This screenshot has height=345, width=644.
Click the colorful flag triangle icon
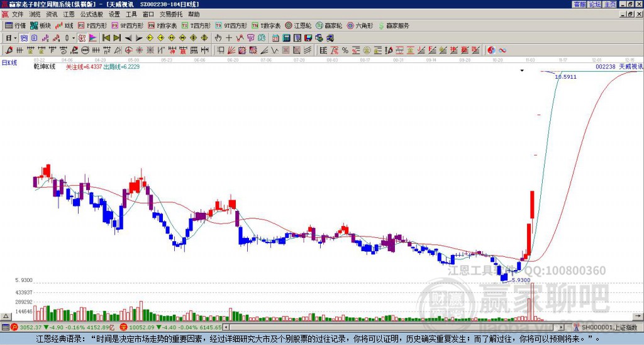[93, 38]
